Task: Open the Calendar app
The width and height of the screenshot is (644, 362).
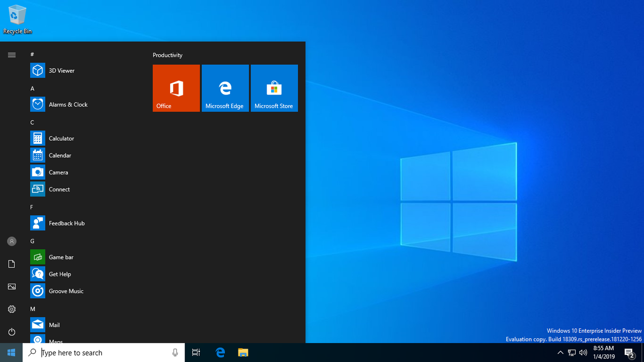Action: (x=86, y=155)
